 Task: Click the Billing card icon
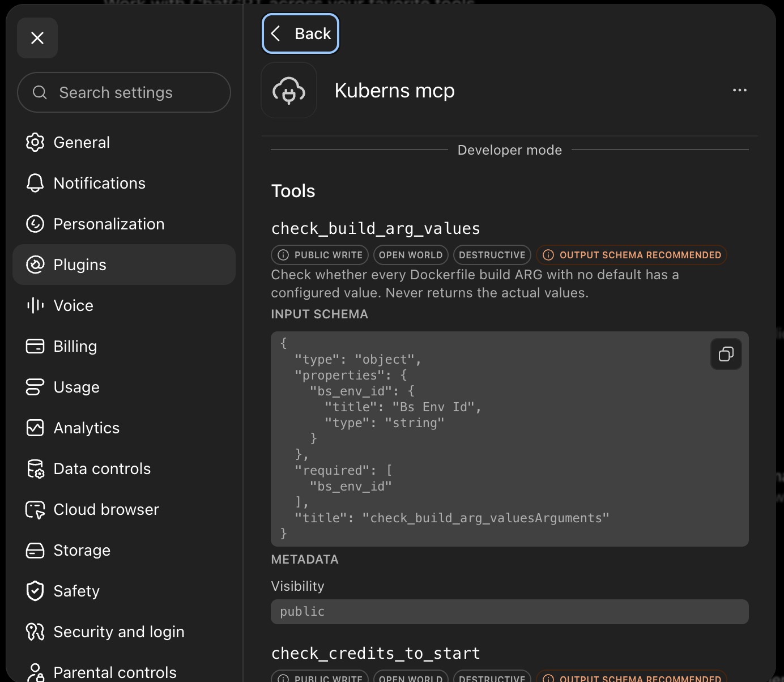pos(35,346)
